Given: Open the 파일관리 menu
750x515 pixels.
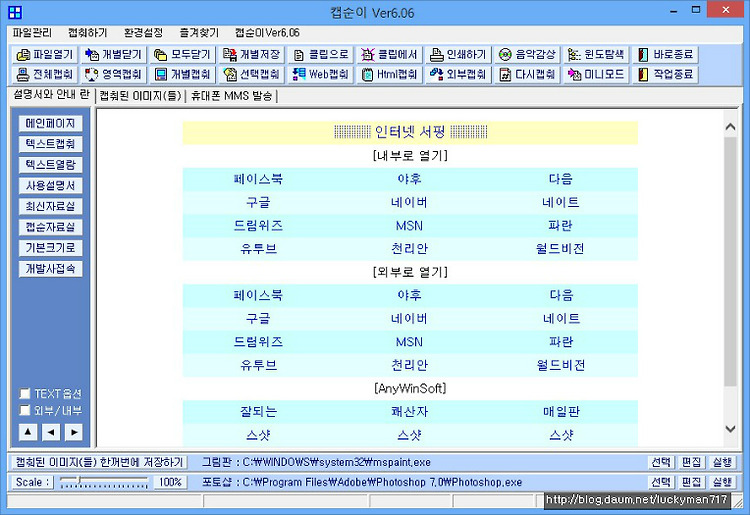Looking at the screenshot, I should coord(32,33).
